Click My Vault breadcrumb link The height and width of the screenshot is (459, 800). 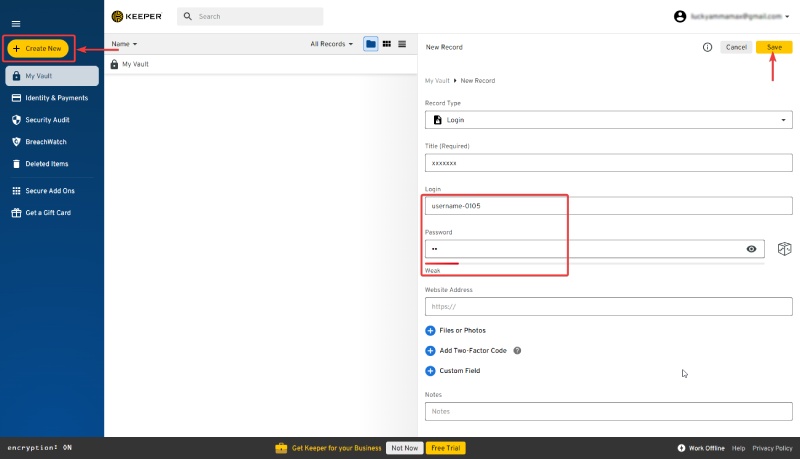(437, 81)
